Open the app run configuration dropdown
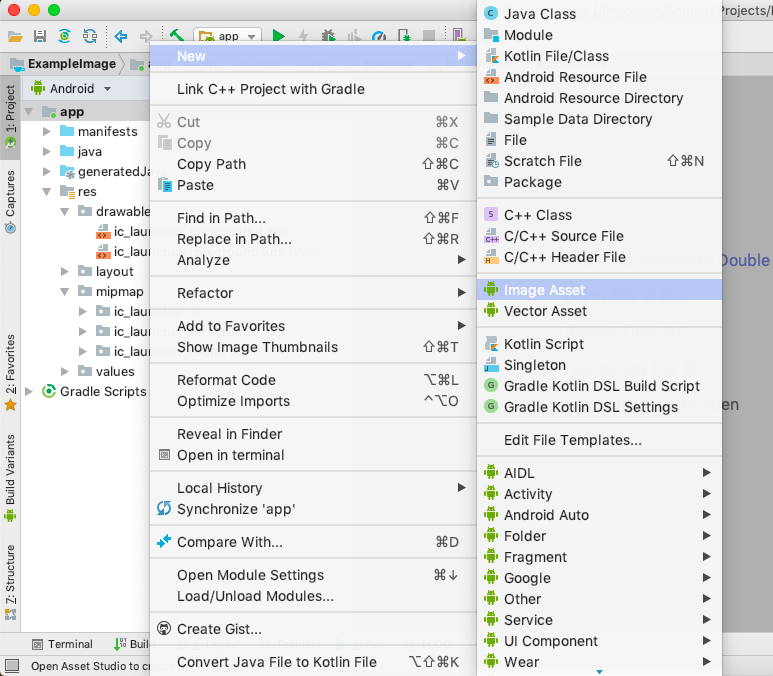 (x=228, y=36)
